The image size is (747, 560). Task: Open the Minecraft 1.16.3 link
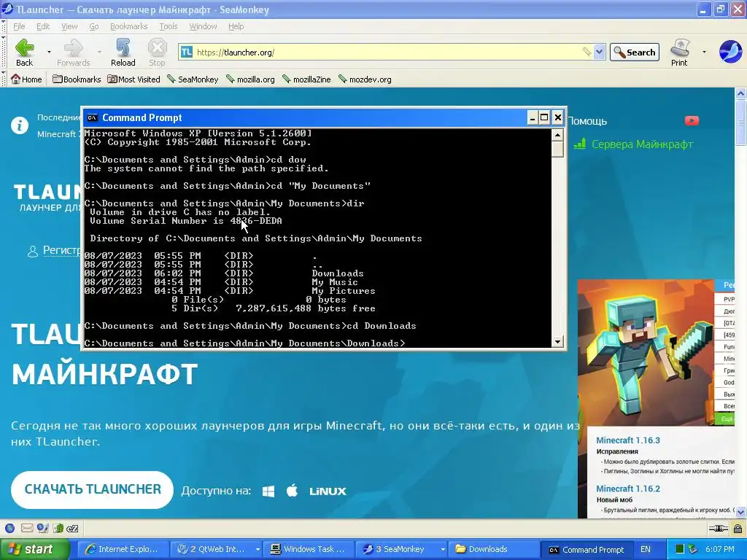click(x=628, y=440)
